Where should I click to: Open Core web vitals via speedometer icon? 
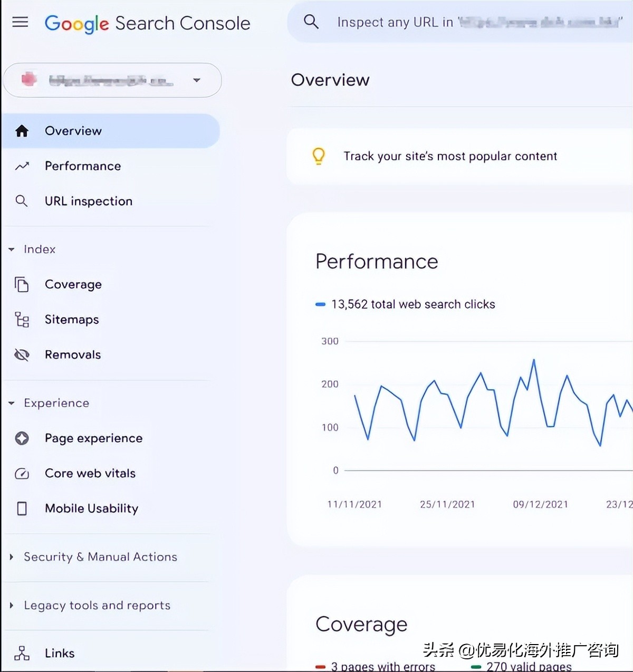(22, 473)
